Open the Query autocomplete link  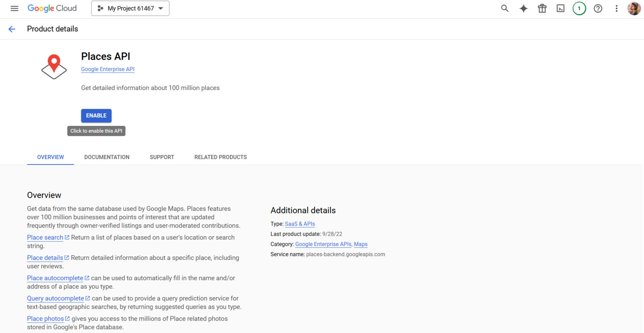pos(55,298)
